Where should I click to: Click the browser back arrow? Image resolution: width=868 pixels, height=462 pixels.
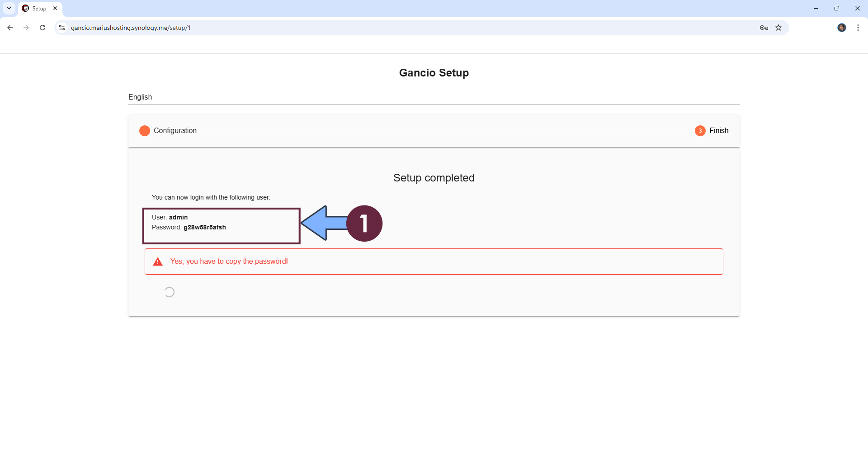coord(10,28)
